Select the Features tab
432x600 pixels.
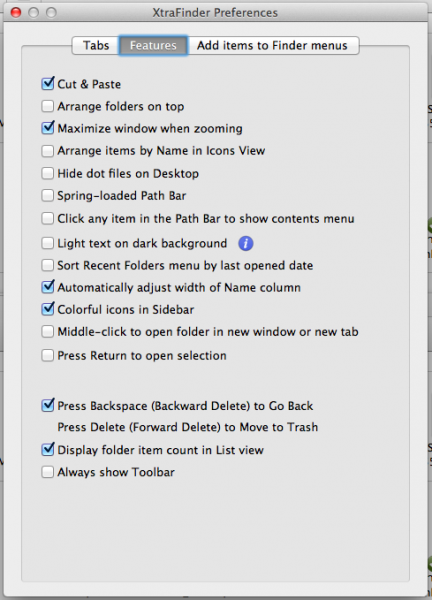[153, 46]
